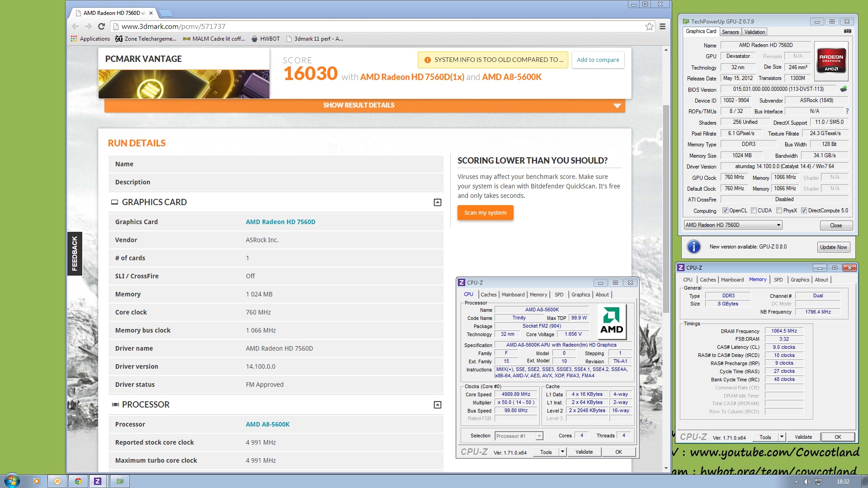Image resolution: width=868 pixels, height=488 pixels.
Task: Collapse the Processor section
Action: [x=437, y=405]
